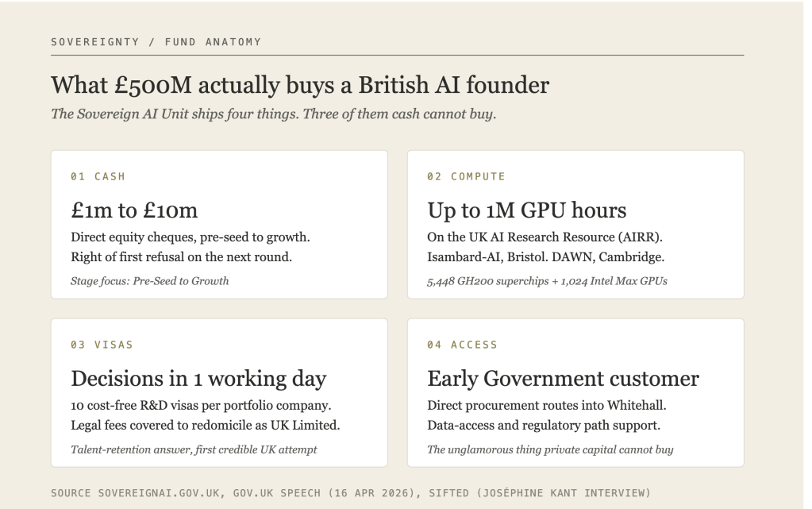Click the 'Decisions in 1 working day' heading
This screenshot has height=509, width=812.
(198, 378)
